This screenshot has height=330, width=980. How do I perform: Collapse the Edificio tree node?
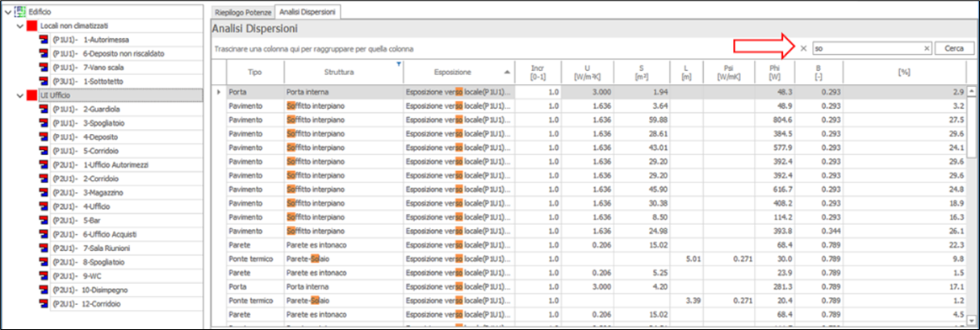8,11
